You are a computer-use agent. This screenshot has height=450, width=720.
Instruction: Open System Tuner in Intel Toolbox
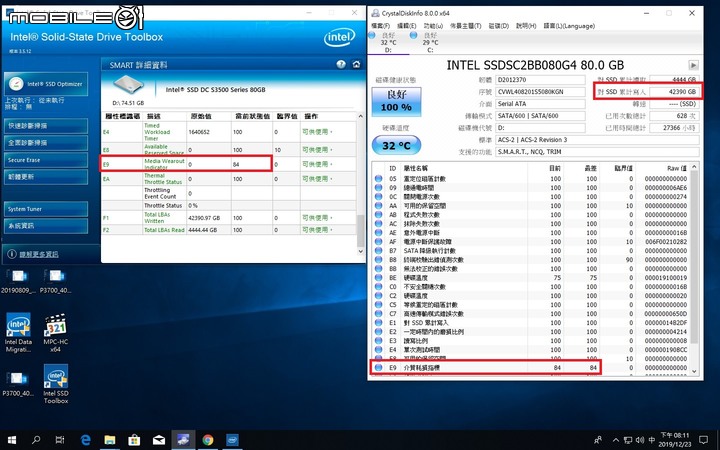pyautogui.click(x=46, y=209)
